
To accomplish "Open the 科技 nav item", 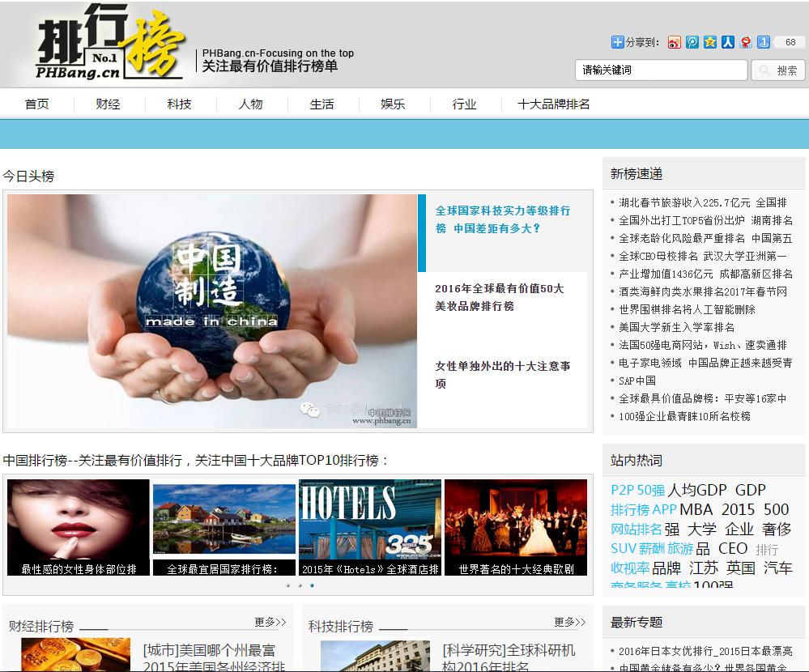I will [x=179, y=104].
